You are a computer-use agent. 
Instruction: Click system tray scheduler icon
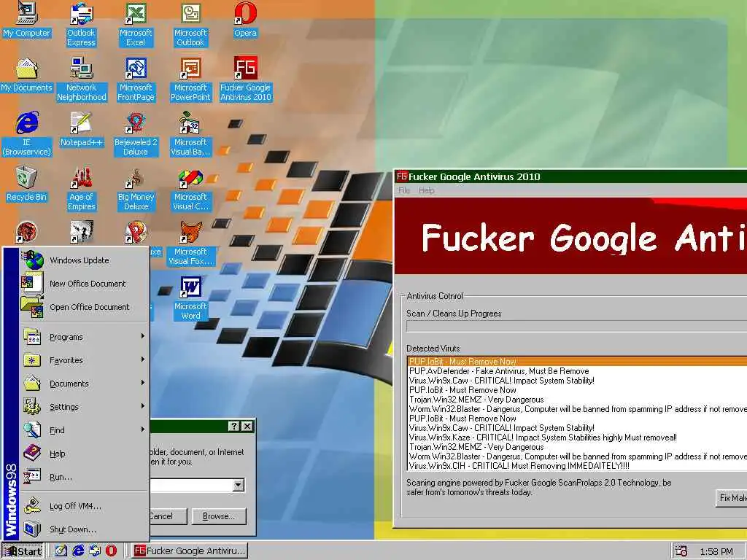coord(681,551)
